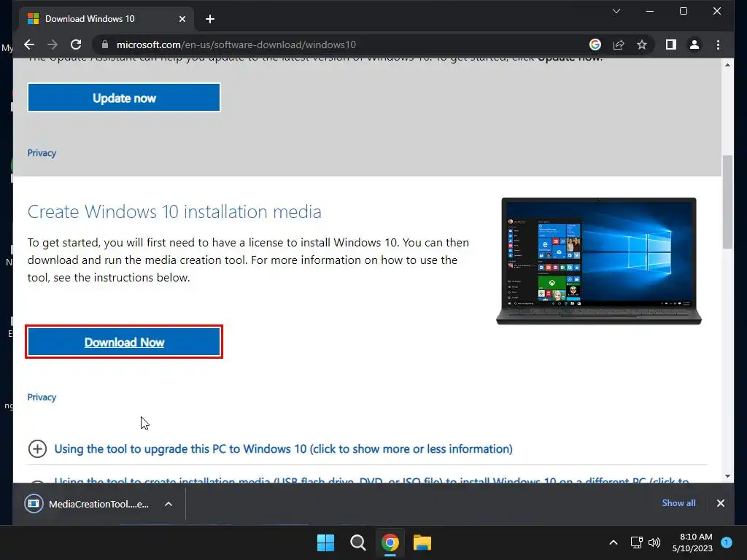Expand 'Using the tool to upgrade this PC' section
Screen dimensions: 747x560
tap(283, 448)
